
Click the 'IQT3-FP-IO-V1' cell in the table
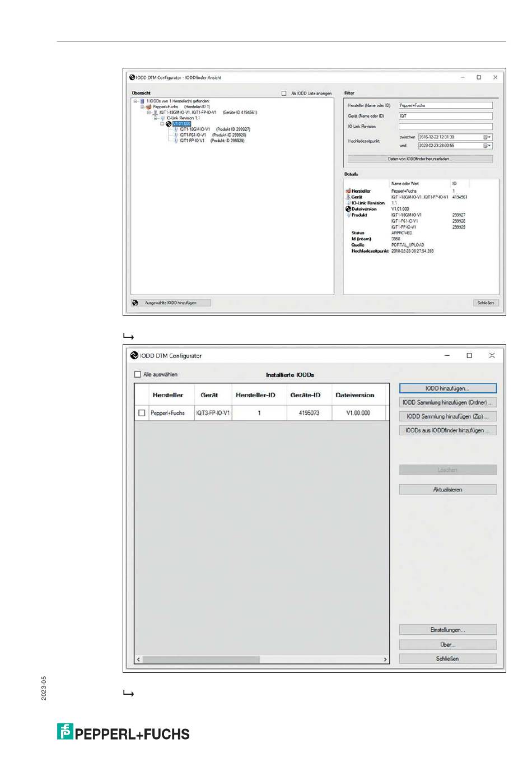213,413
